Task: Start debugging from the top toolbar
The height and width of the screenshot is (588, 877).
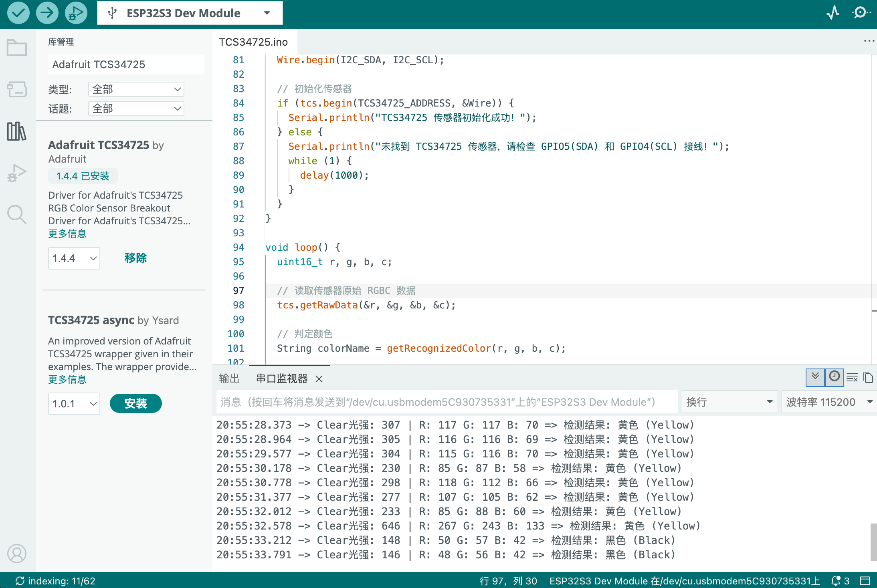Action: 76,13
